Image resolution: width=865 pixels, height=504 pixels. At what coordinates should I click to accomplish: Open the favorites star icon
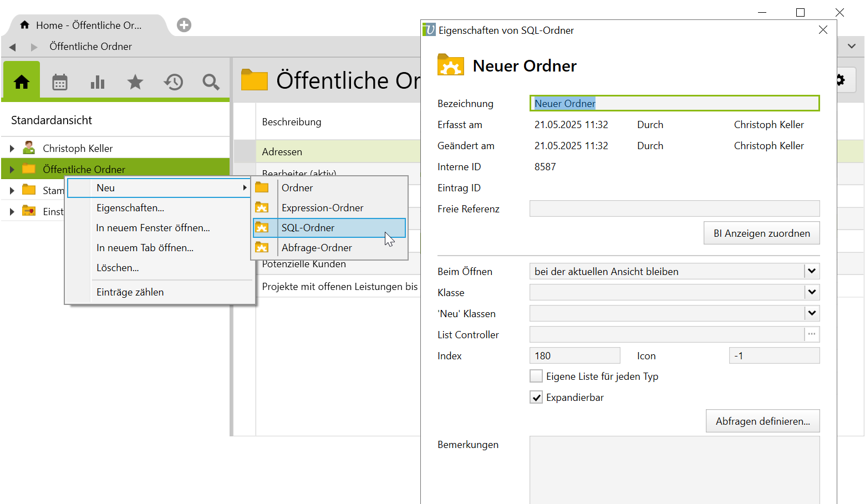[x=135, y=83]
